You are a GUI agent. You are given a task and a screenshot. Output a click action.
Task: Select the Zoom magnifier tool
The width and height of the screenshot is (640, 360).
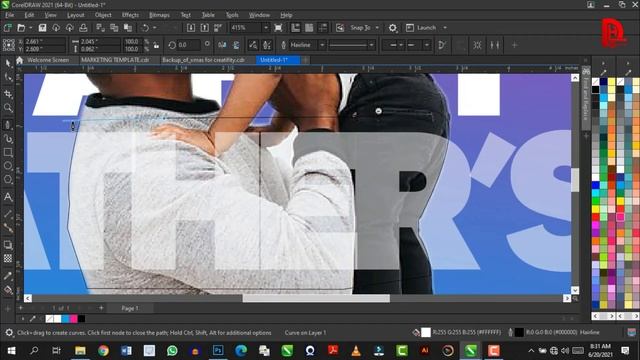8,108
